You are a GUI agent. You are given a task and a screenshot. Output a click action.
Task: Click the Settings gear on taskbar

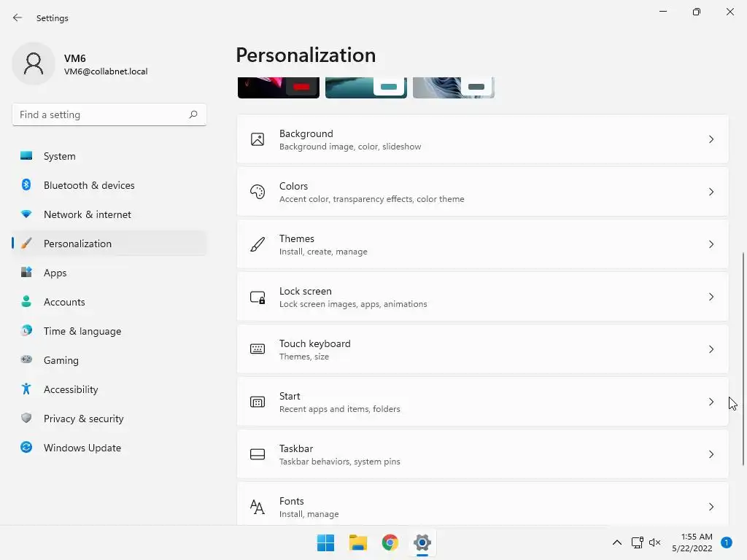[422, 542]
